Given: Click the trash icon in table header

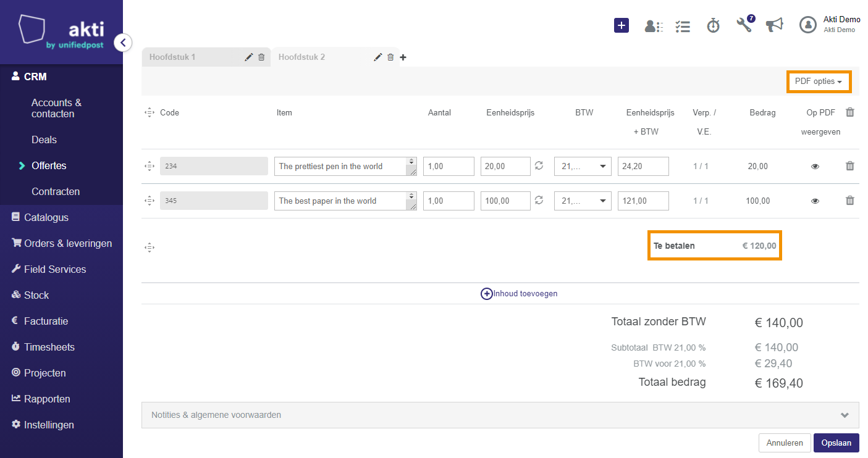Looking at the screenshot, I should point(850,112).
